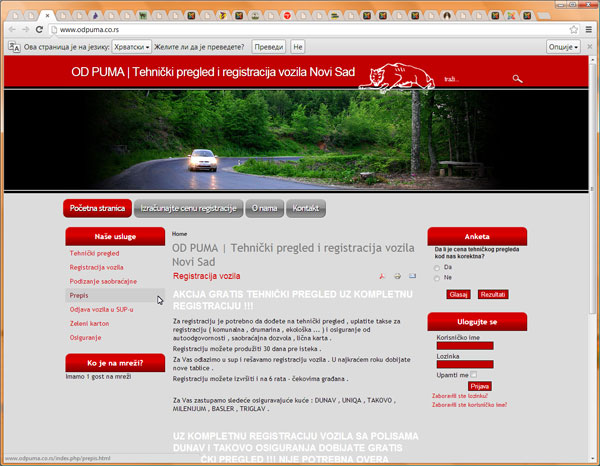Click the PDF export icon
Image resolution: width=600 pixels, height=466 pixels.
[x=382, y=275]
